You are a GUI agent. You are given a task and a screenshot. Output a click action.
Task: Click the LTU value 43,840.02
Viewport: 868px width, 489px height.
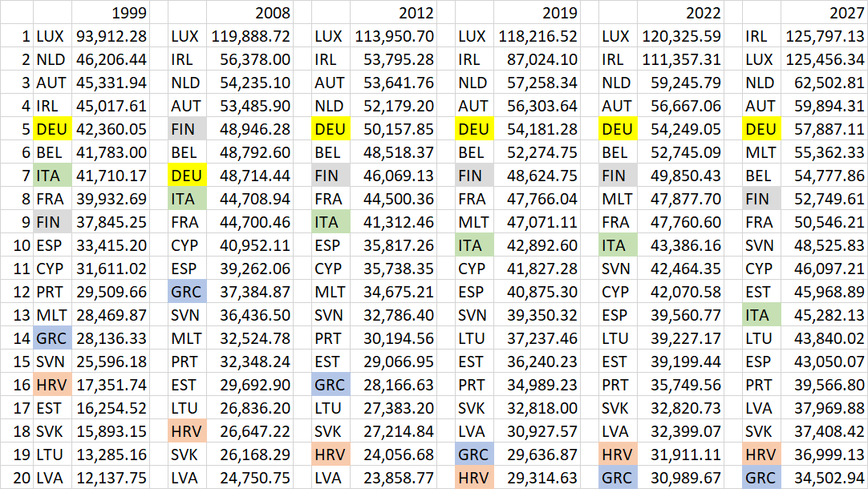point(824,338)
